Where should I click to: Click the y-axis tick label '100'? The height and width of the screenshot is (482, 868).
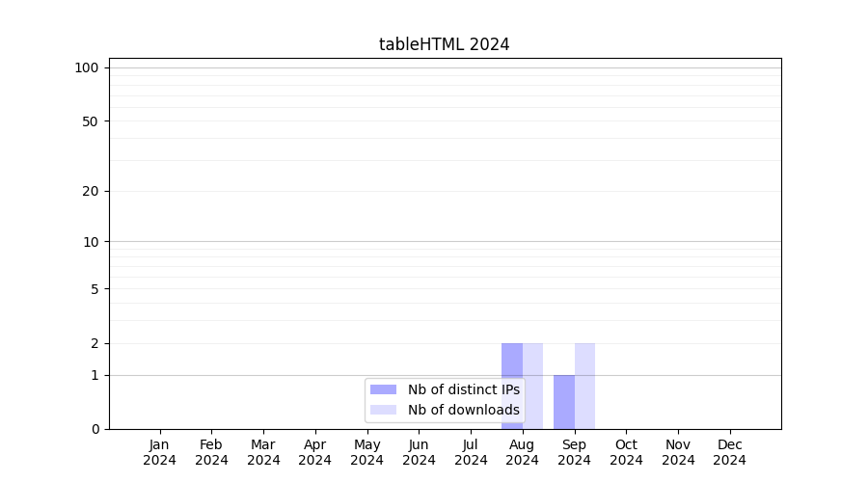coord(87,67)
